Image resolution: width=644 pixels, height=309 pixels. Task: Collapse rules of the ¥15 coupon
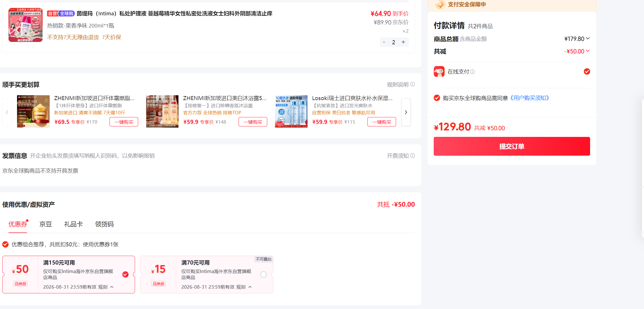click(250, 287)
